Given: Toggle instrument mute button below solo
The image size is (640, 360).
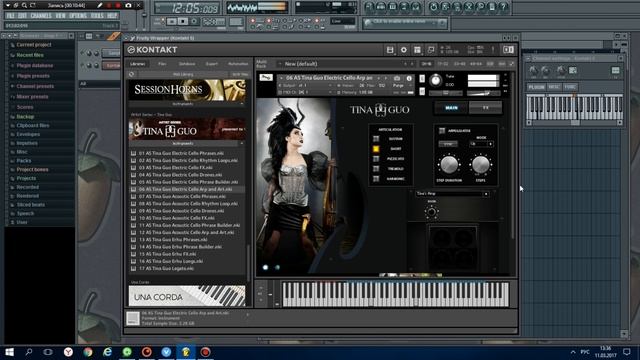Looking at the screenshot, I should coord(422,91).
